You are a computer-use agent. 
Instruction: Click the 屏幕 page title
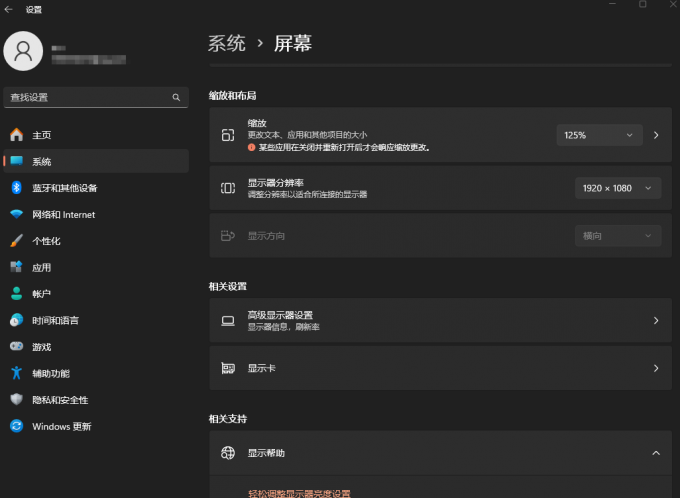pyautogui.click(x=293, y=43)
